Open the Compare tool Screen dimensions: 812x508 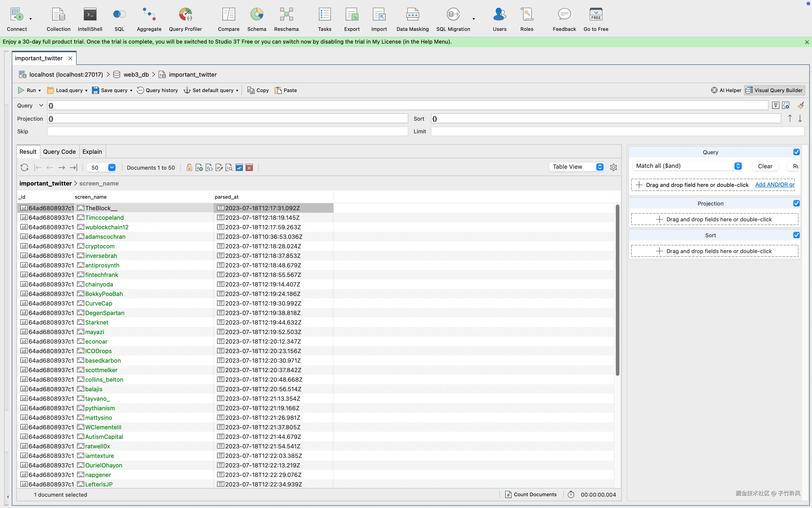click(x=229, y=20)
